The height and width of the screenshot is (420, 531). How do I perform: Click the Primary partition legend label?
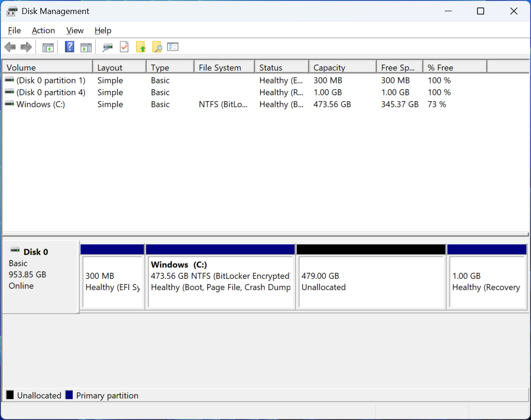[x=107, y=395]
